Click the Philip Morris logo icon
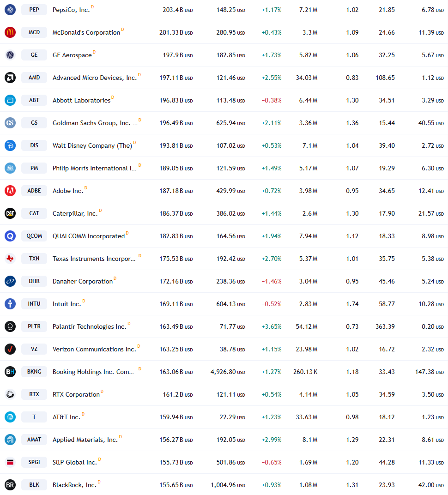Image resolution: width=448 pixels, height=495 pixels. 10,168
